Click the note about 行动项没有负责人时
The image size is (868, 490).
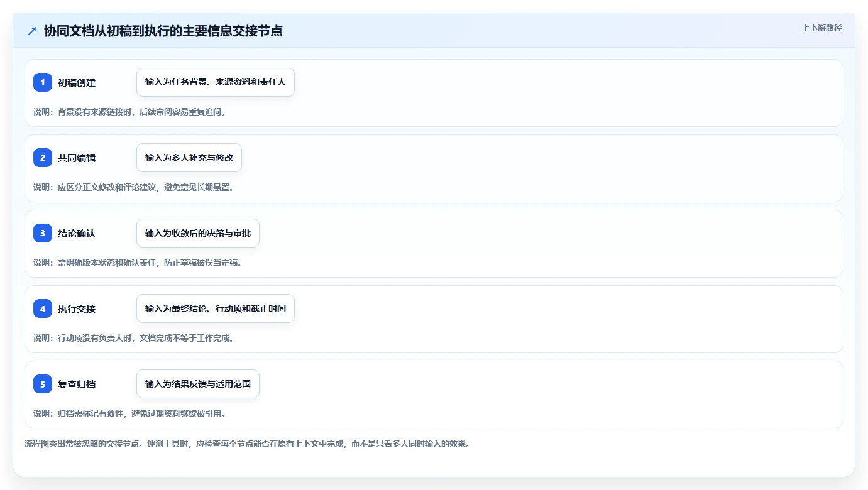(x=134, y=338)
